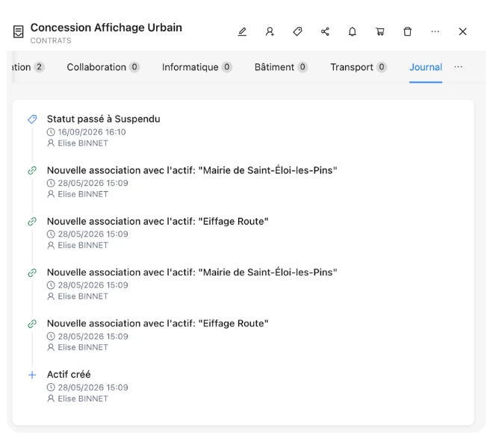This screenshot has height=448, width=493.
Task: Click the shopping cart icon
Action: click(x=379, y=32)
